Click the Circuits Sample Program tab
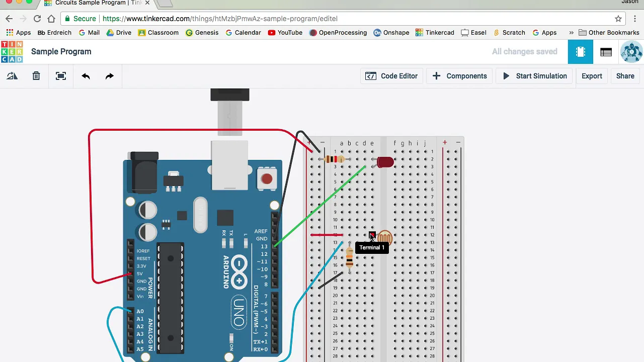The image size is (644, 362). pos(96,3)
